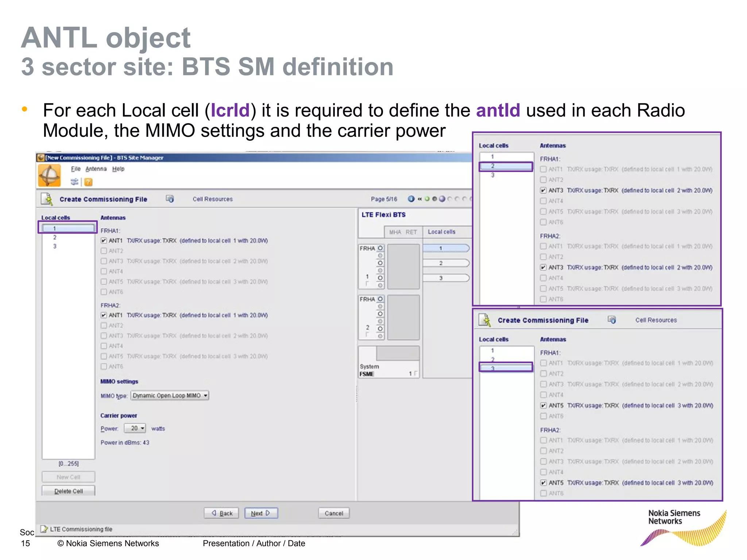Click the Create Commissioning File icon in lower-right panel
The width and height of the screenshot is (747, 560).
click(x=485, y=320)
